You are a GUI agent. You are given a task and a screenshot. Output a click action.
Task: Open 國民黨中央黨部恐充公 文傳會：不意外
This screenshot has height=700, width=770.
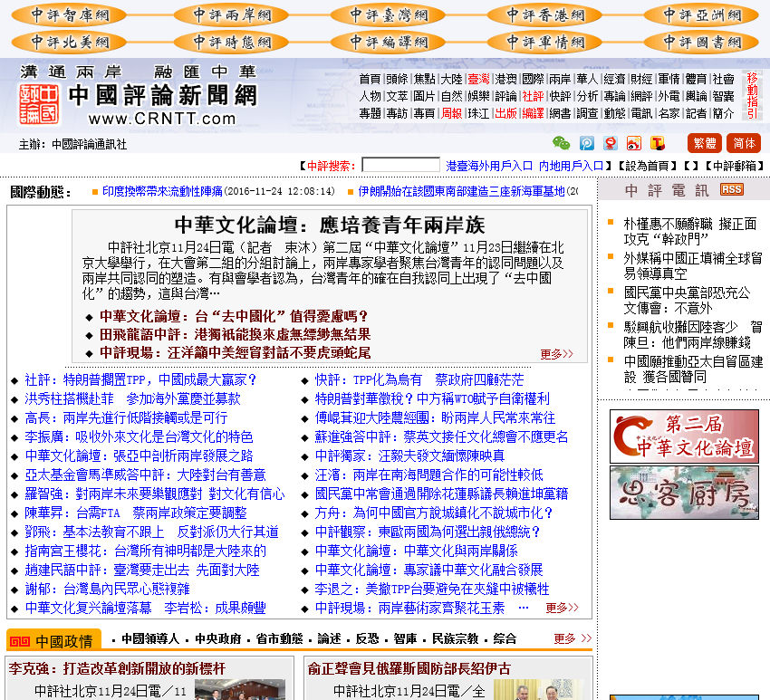coord(687,301)
